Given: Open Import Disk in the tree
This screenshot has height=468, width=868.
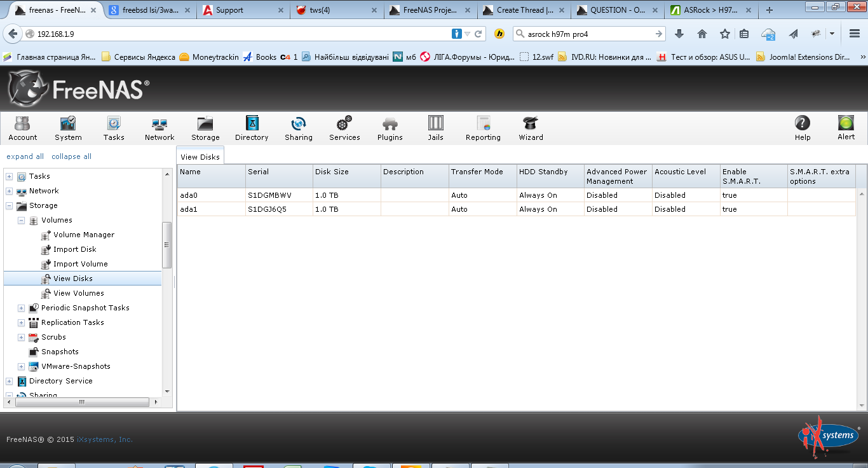Looking at the screenshot, I should pos(75,249).
